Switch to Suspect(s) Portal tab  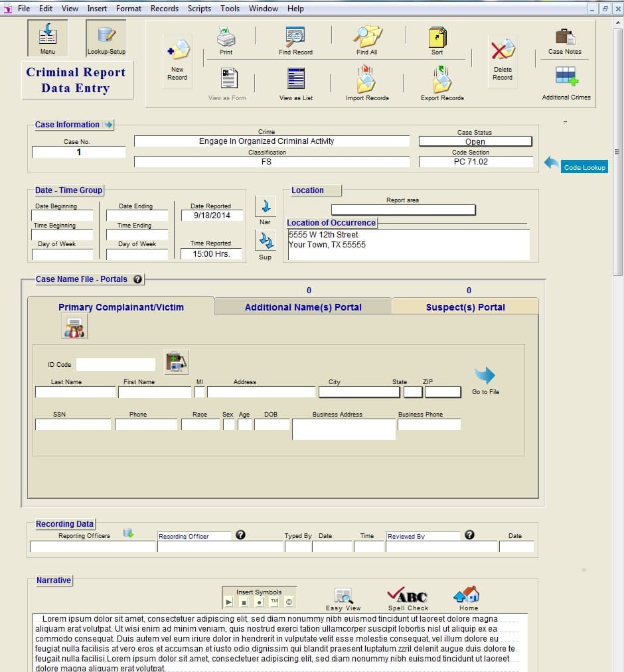(x=465, y=306)
